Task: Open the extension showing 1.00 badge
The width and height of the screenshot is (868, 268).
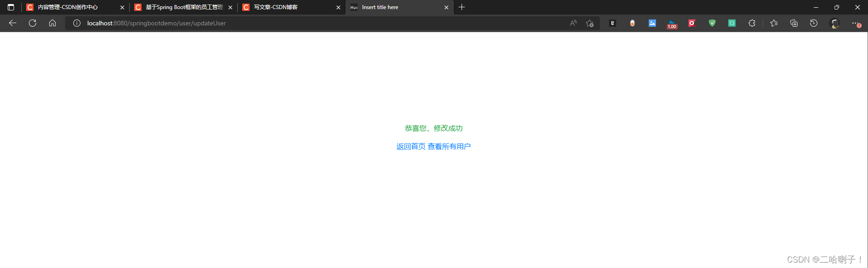Action: (672, 24)
